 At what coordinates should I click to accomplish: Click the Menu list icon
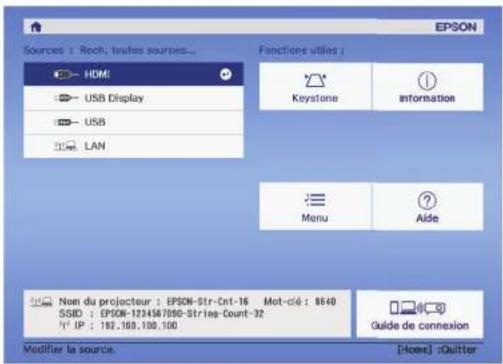click(x=315, y=200)
